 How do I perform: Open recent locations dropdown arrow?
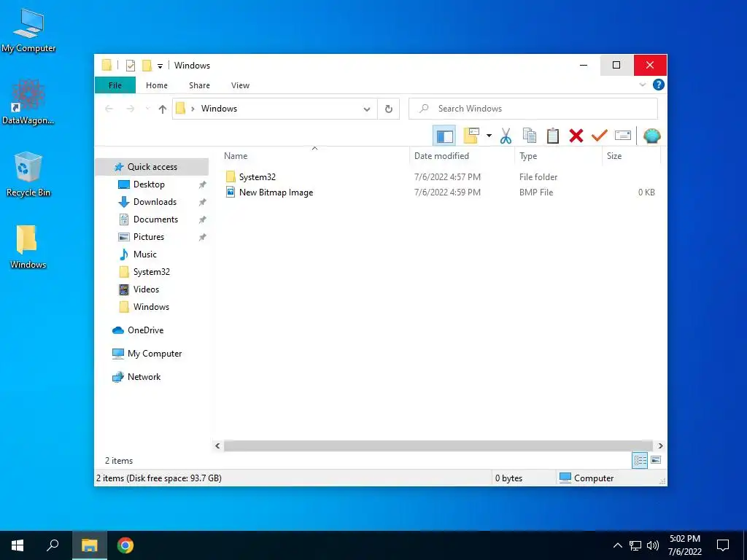pos(147,109)
